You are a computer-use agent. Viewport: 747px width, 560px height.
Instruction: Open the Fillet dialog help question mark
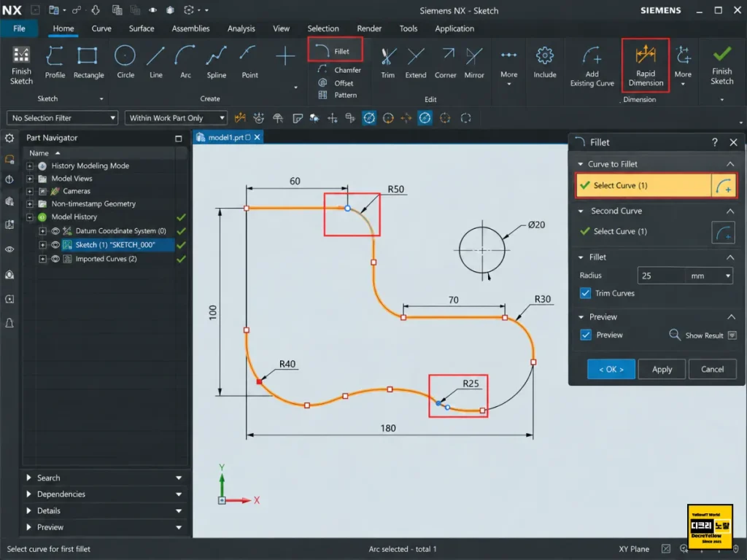715,142
